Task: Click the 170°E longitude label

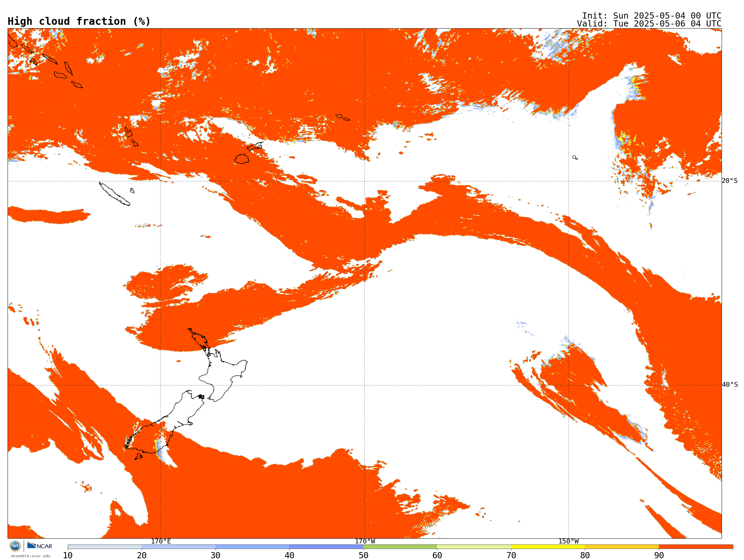Action: [161, 541]
